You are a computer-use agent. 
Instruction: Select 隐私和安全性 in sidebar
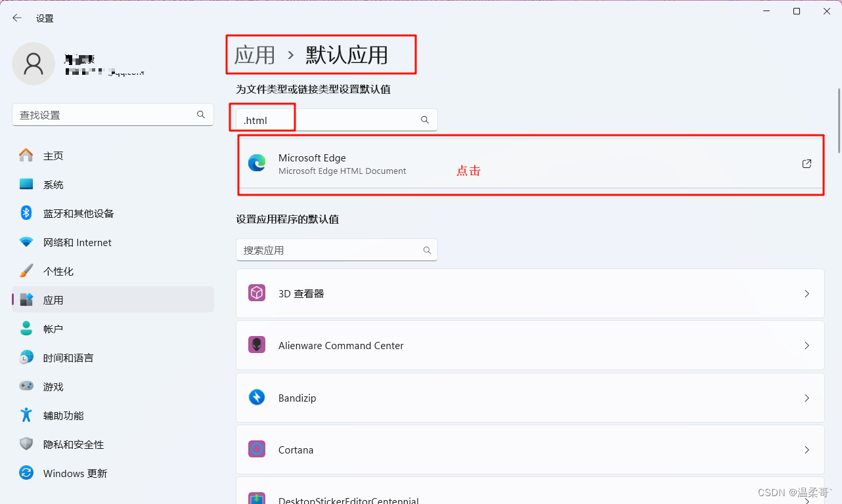(x=113, y=444)
